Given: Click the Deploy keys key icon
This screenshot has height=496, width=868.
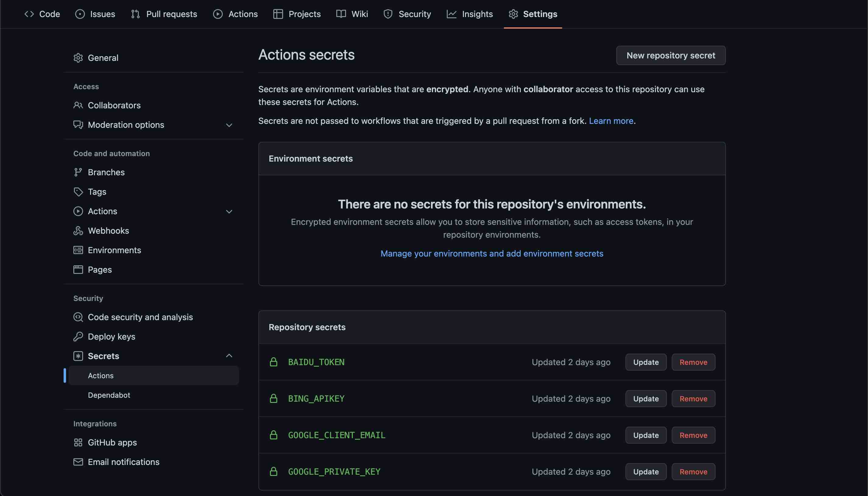Looking at the screenshot, I should [78, 337].
